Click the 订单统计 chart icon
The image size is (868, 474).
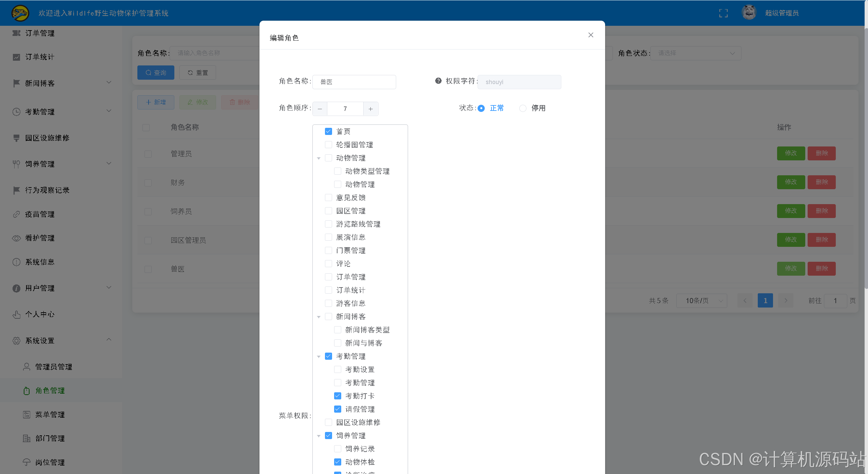tap(16, 57)
